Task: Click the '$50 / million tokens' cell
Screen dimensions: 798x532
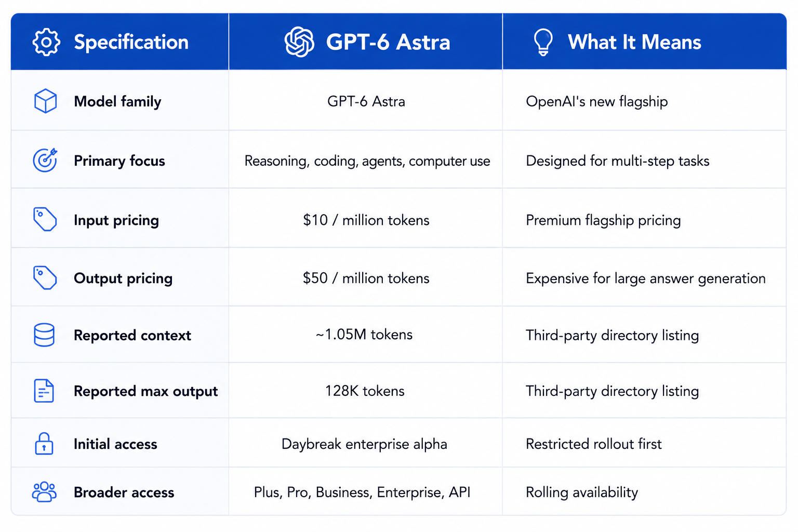Action: [x=366, y=278]
